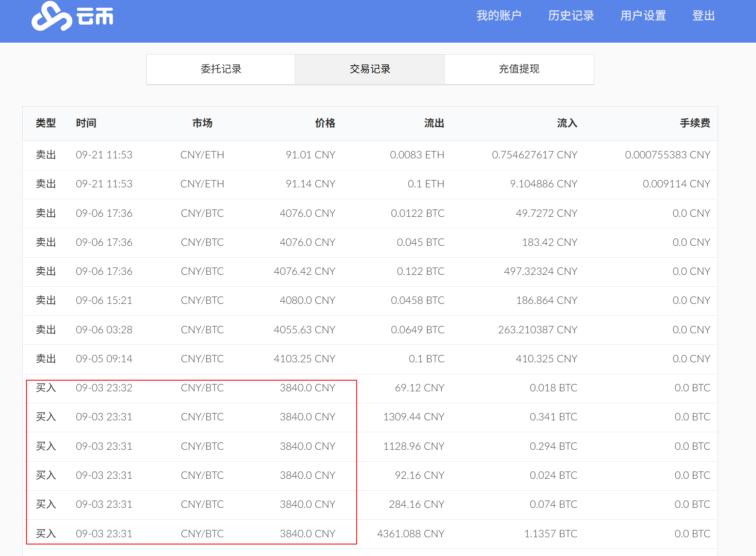
Task: Click the 云币 cloud logo
Action: (72, 16)
